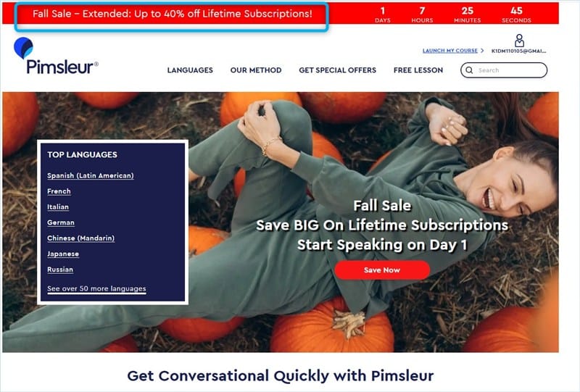Choose Spanish (Latin American) language link
Viewport: 580px width, 392px height.
91,175
